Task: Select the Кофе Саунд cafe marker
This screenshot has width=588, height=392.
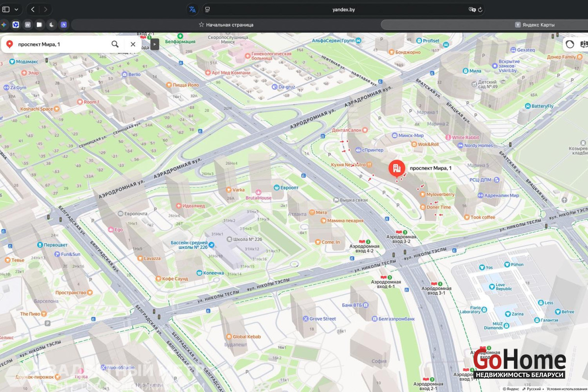Action: [158, 279]
